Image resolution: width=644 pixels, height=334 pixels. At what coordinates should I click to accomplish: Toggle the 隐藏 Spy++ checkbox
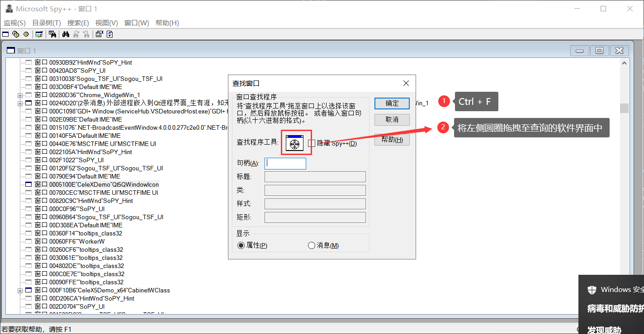[311, 143]
